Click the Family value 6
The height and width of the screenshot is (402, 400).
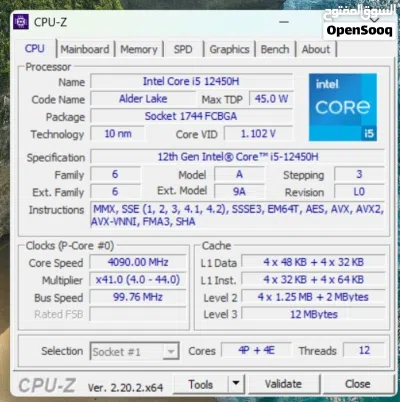tap(115, 174)
